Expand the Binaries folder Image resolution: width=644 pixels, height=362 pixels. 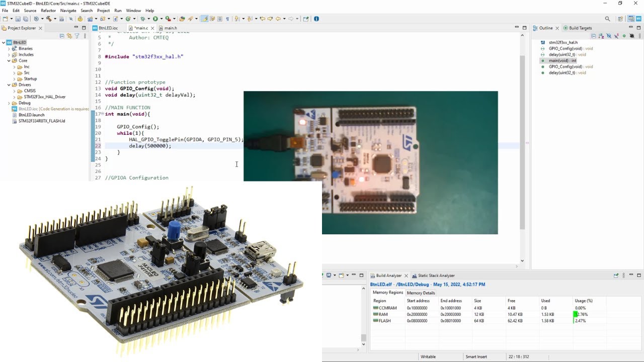pos(9,48)
